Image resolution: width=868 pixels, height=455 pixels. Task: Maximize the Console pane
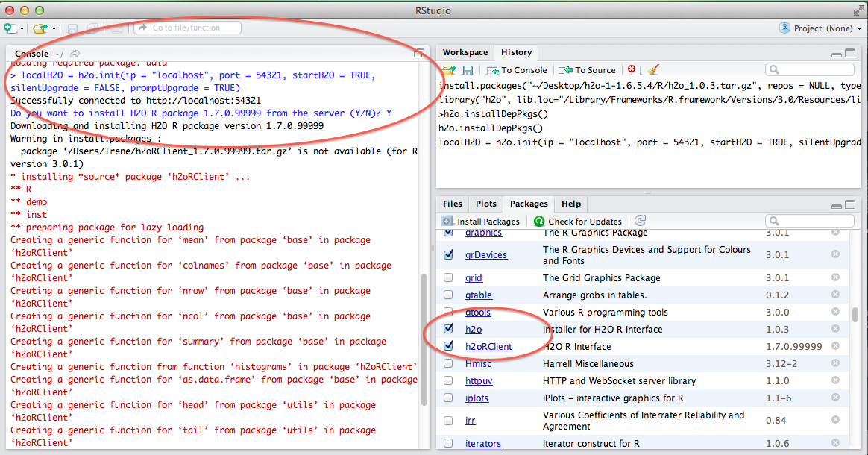[x=420, y=54]
